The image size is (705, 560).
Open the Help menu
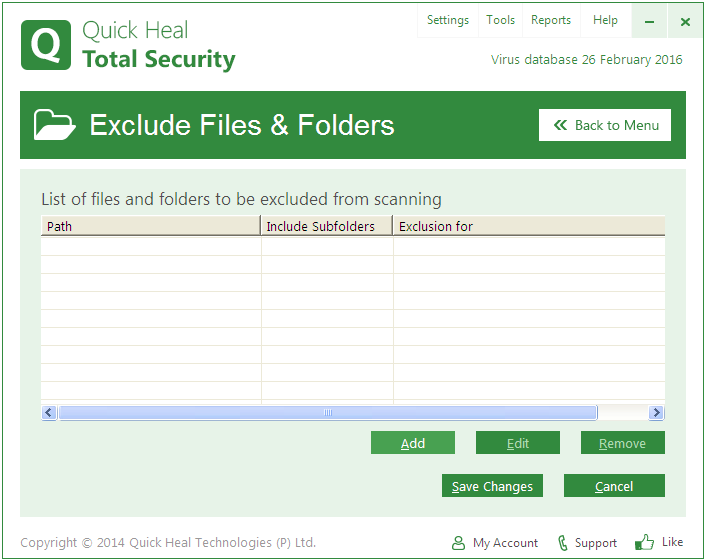(605, 20)
